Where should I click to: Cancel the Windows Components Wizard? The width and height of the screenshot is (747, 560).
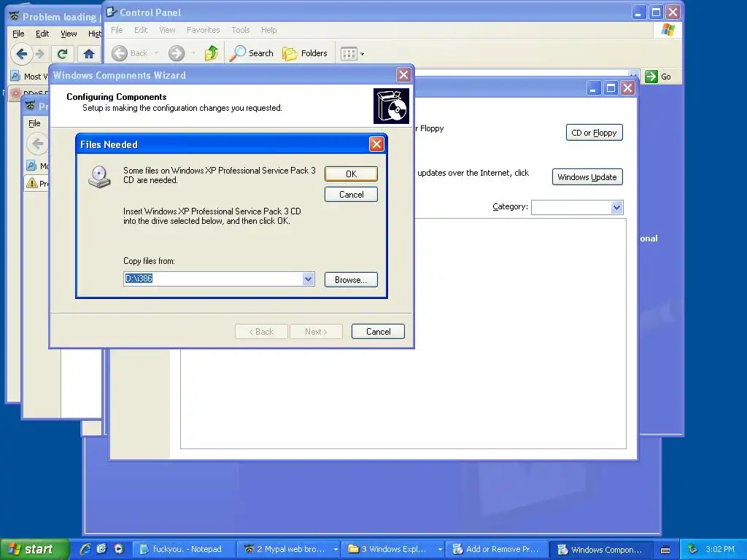378,332
